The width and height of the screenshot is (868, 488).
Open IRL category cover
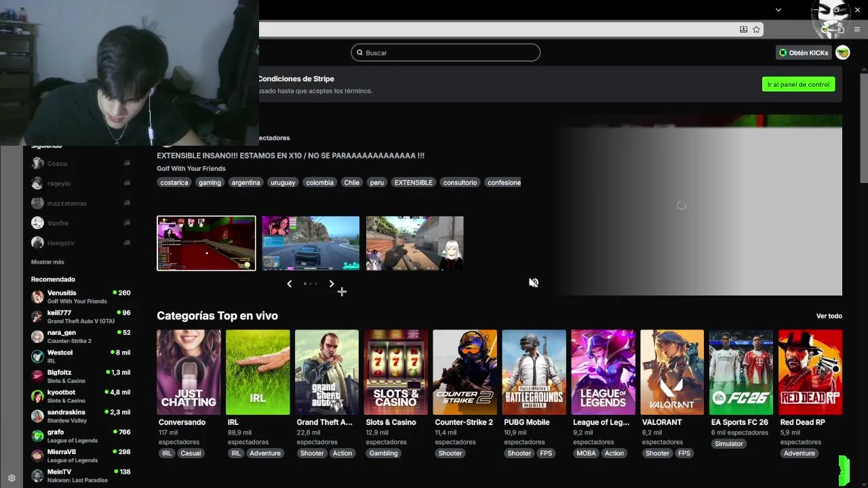[258, 372]
